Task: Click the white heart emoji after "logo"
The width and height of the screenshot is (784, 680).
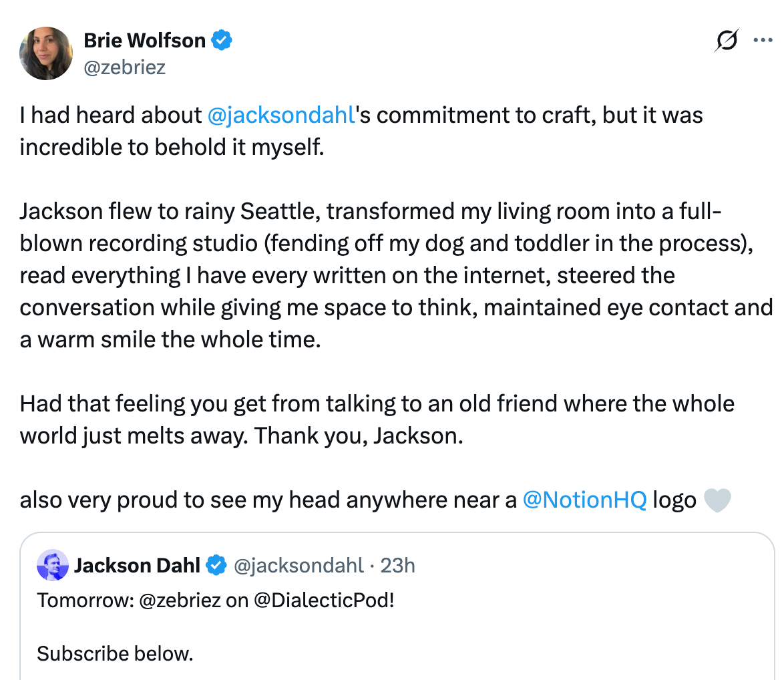Action: coord(718,500)
